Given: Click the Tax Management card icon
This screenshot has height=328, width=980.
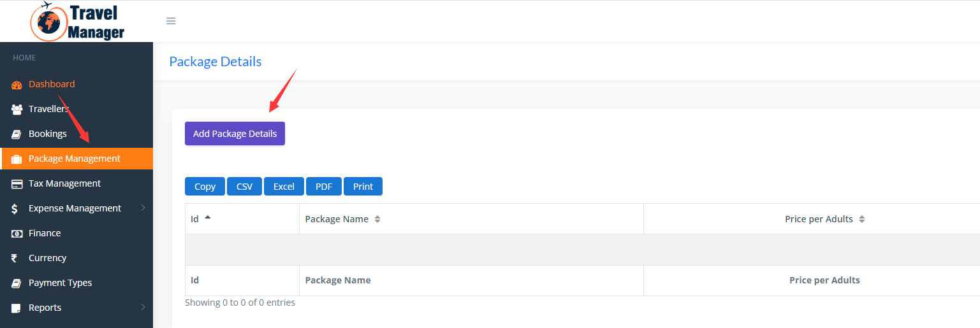Looking at the screenshot, I should click(17, 184).
